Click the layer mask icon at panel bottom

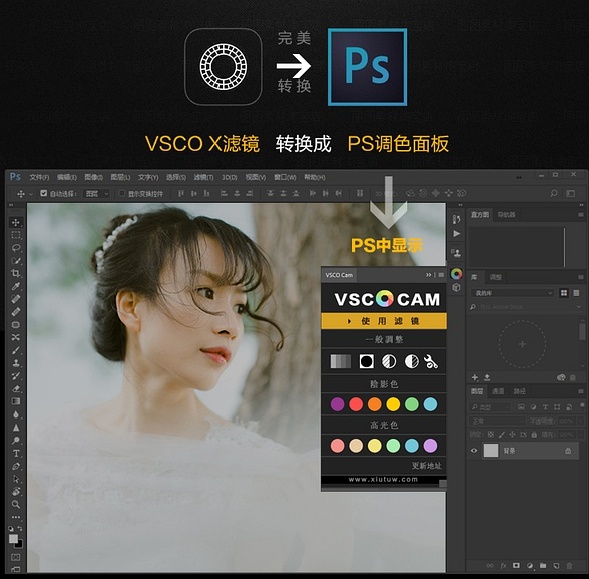click(517, 565)
